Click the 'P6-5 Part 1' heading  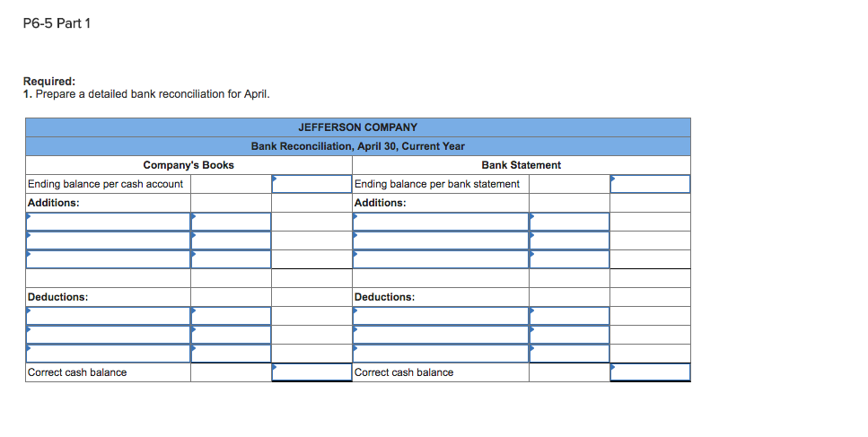pos(57,23)
